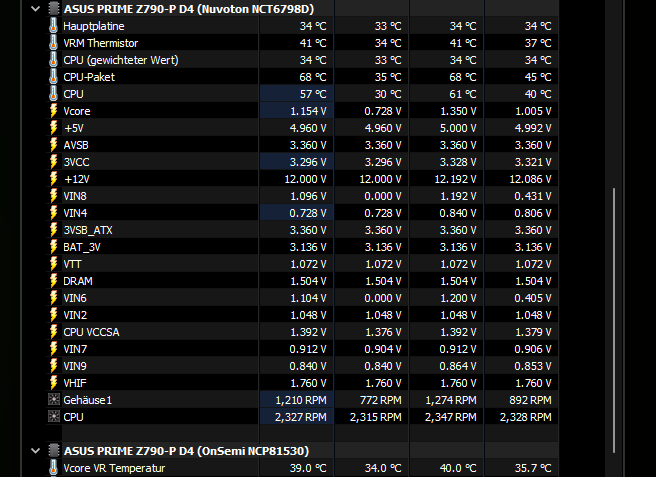This screenshot has width=656, height=477.
Task: Click the lightning bolt icon beside BAT_3V
Action: [x=54, y=247]
